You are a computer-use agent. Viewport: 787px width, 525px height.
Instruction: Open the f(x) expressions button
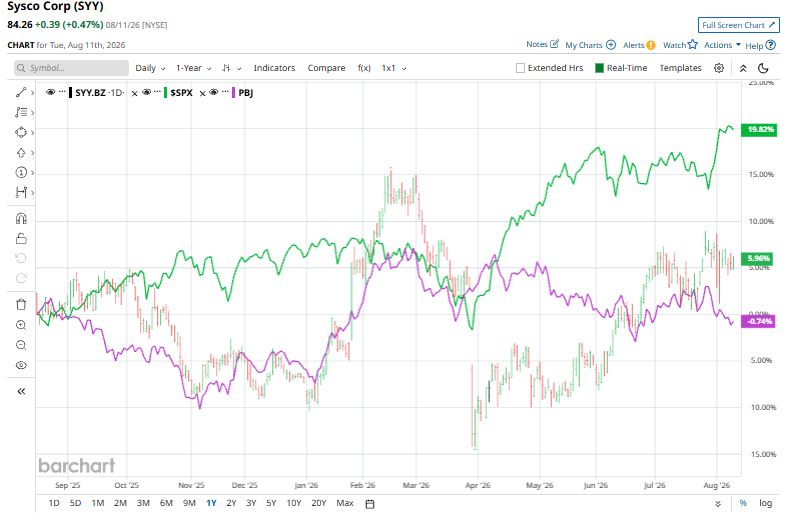click(x=364, y=68)
